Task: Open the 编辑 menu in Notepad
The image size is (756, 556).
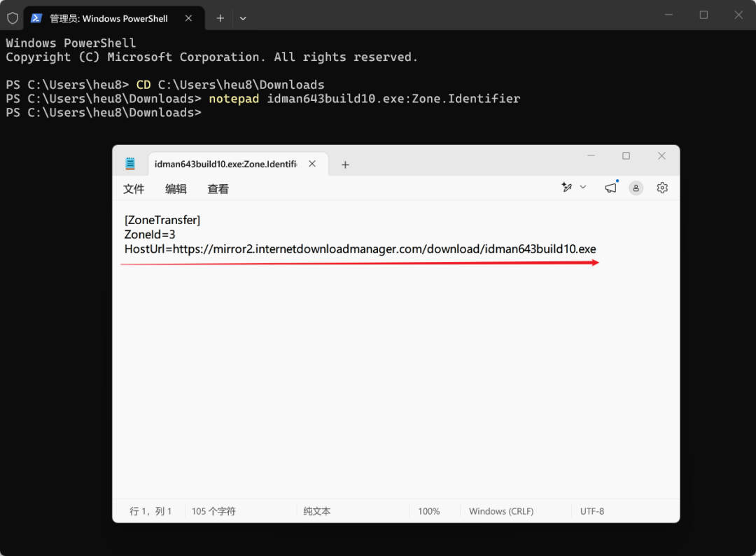Action: point(176,189)
